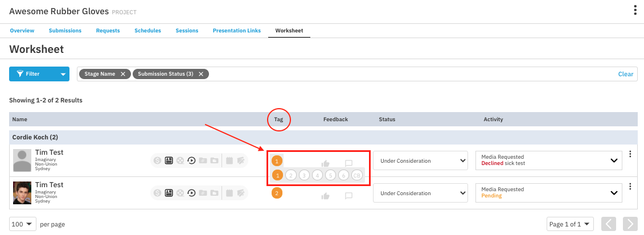Viewport: 644px width, 235px height.
Task: Open Status dropdown for first Tim Test
Action: coord(420,160)
